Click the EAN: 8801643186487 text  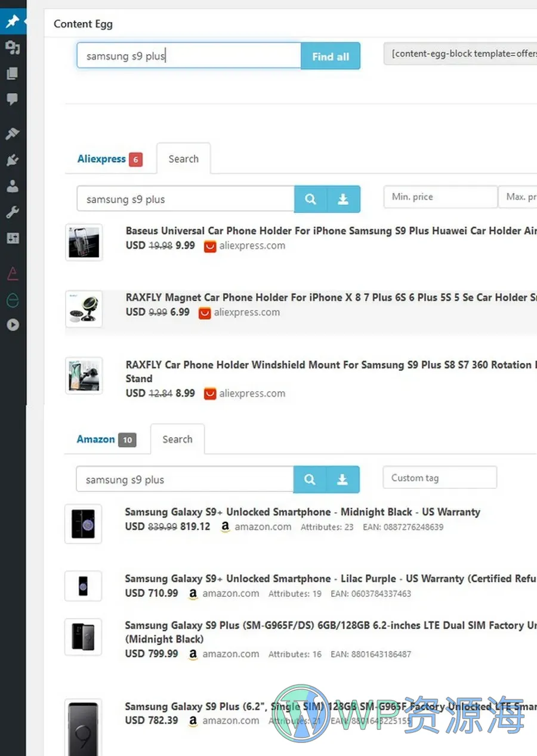point(371,654)
